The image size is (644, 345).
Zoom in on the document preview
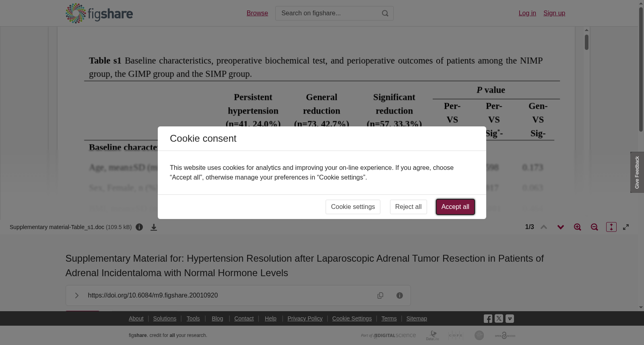(578, 227)
